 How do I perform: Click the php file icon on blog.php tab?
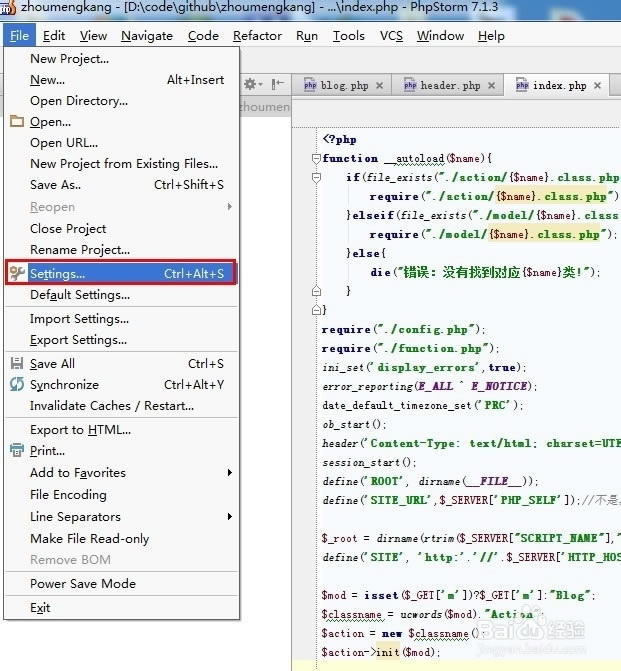tap(310, 85)
